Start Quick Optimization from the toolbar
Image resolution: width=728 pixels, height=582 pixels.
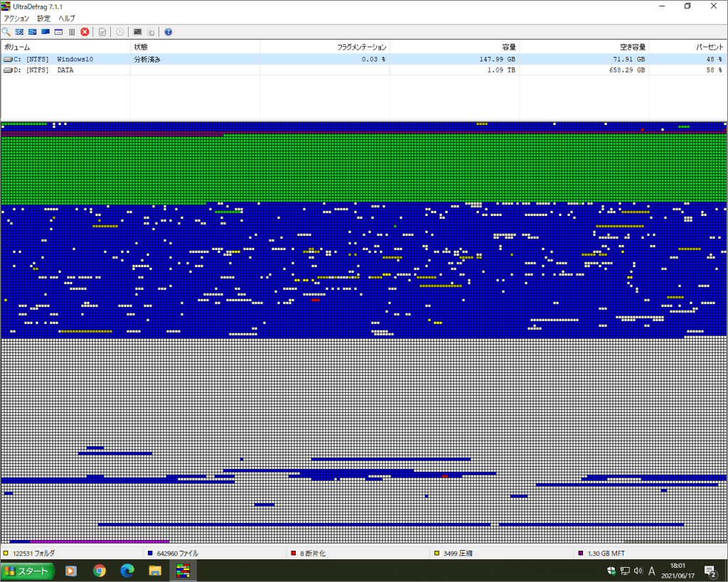coord(33,32)
